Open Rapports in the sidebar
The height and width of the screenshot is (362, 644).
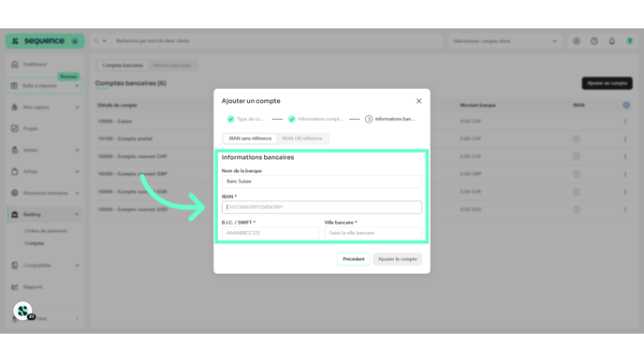[33, 287]
